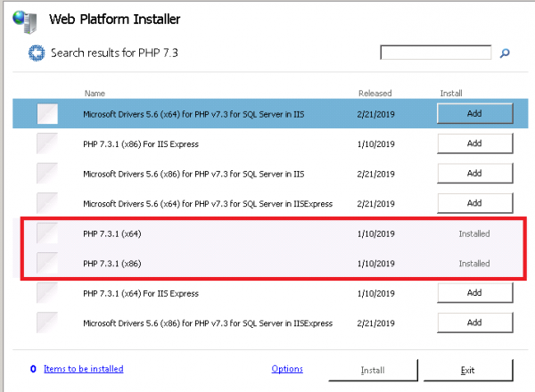Click Installed status for PHP 7.3.1 (x86)
535x392 pixels.
474,264
